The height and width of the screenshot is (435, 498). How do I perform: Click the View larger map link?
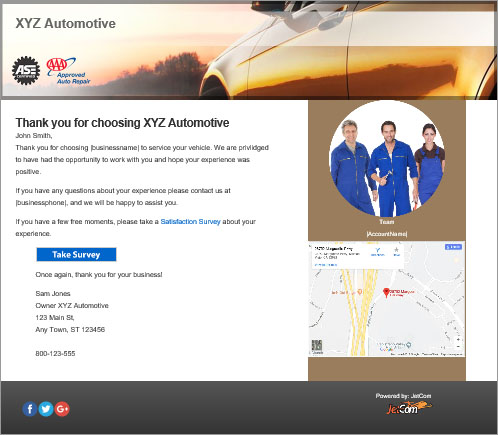tap(326, 265)
